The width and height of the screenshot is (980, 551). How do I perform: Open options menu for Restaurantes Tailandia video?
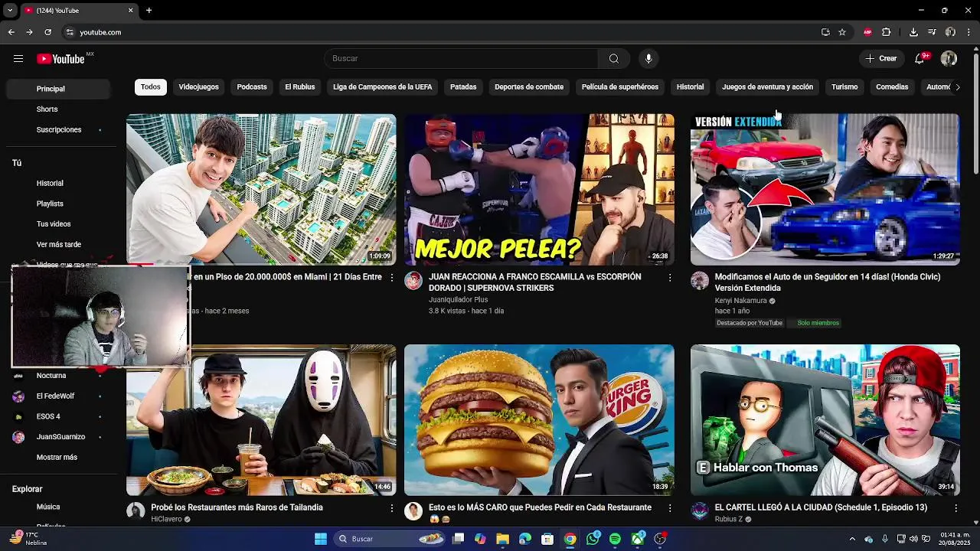pyautogui.click(x=392, y=508)
